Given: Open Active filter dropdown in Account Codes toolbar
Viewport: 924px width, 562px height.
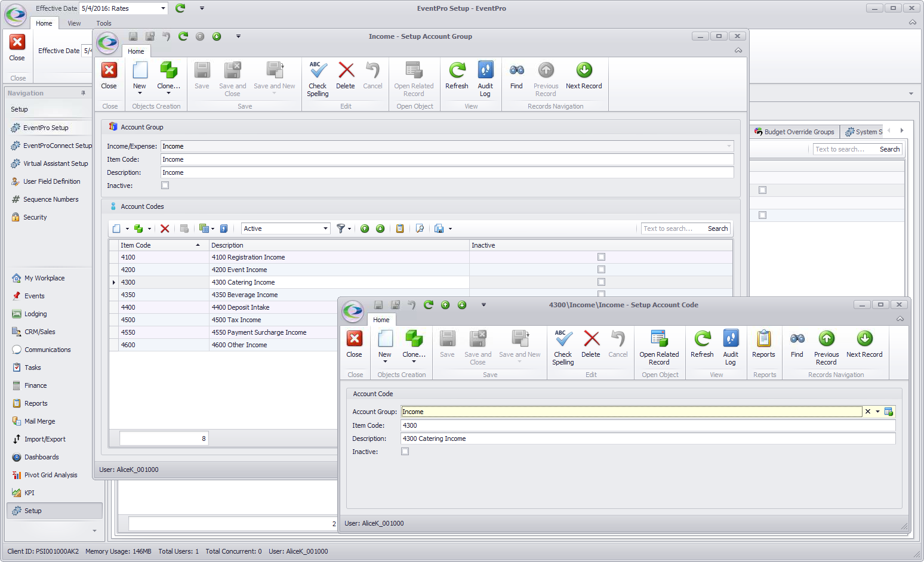Looking at the screenshot, I should [x=325, y=228].
